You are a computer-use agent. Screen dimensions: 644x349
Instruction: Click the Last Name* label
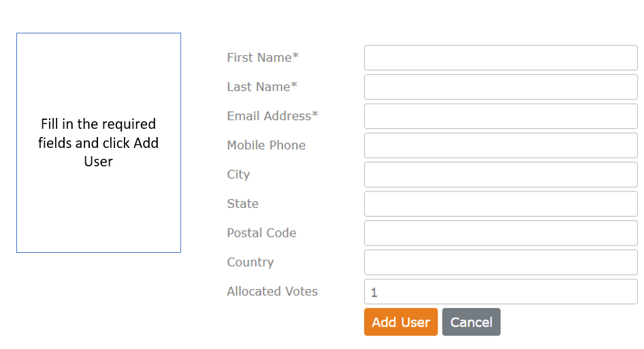point(262,87)
